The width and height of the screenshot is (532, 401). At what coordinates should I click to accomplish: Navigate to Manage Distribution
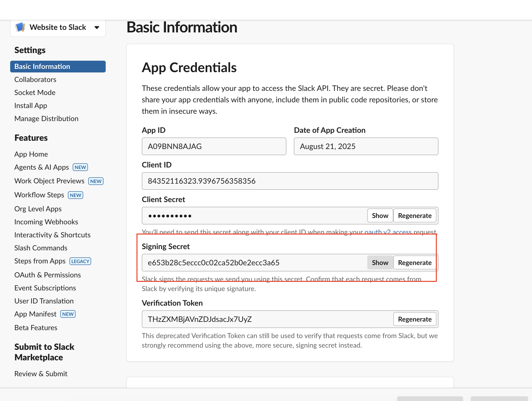46,119
